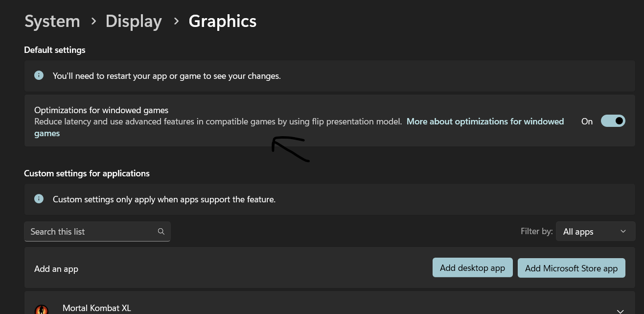
Task: Click the Graphics breadcrumb title
Action: click(223, 21)
